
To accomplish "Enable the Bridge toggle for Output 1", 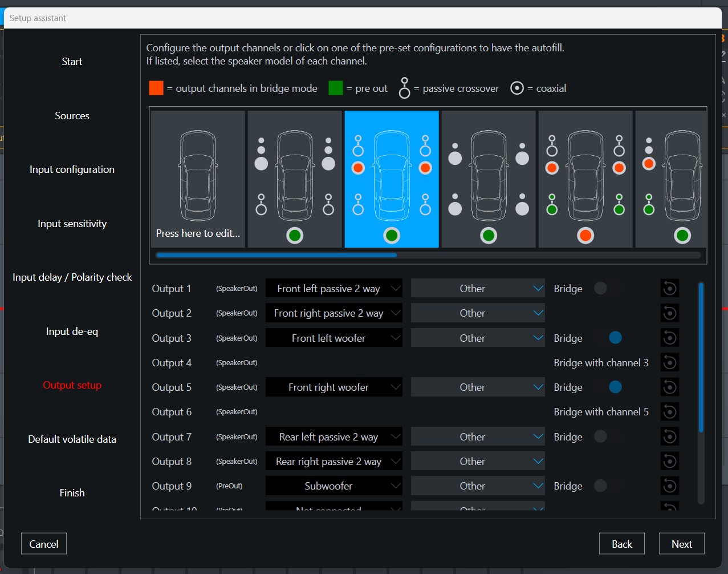I will 607,289.
